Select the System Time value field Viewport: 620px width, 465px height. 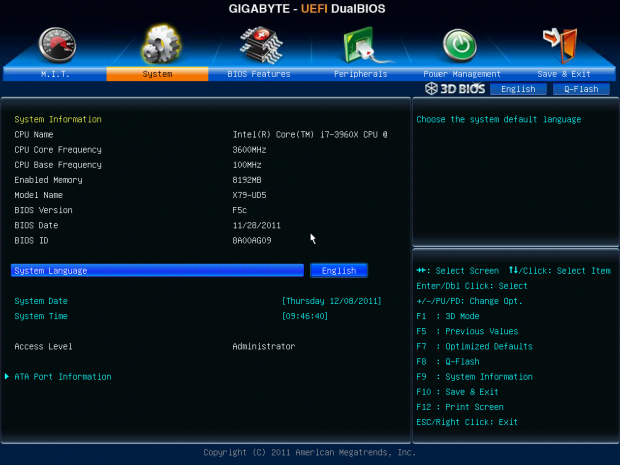(306, 316)
